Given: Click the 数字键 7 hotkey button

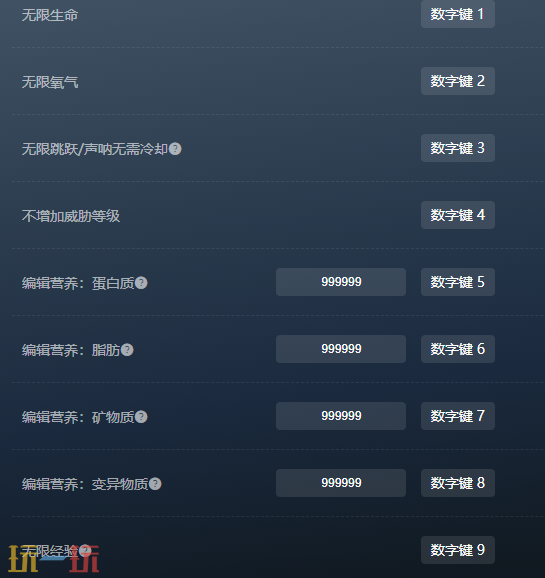Looking at the screenshot, I should (x=458, y=416).
